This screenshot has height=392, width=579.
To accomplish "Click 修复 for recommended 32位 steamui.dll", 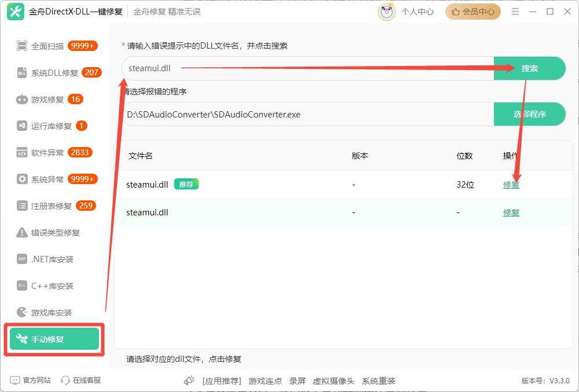I will click(x=511, y=185).
